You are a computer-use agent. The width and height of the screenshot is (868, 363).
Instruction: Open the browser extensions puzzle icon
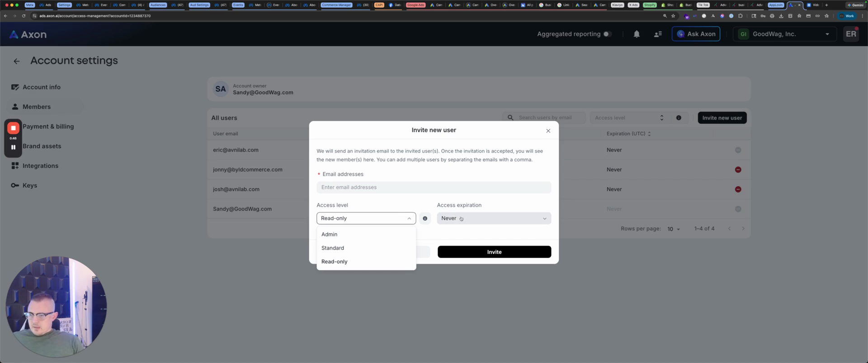(740, 16)
